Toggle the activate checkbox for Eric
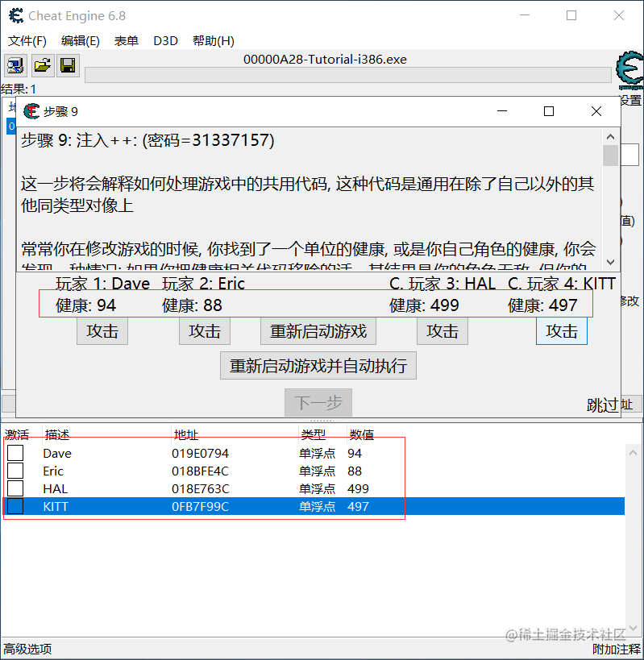Image resolution: width=644 pixels, height=660 pixels. [x=15, y=471]
